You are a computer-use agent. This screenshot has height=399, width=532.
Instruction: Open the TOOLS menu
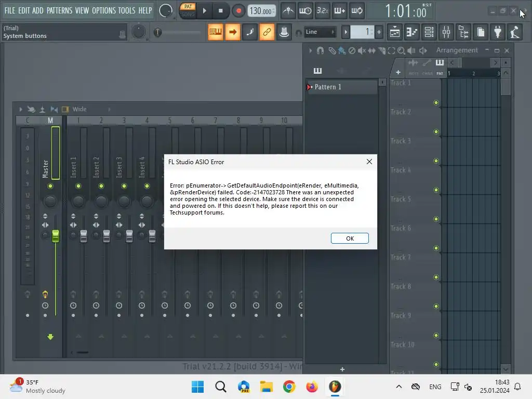pos(127,10)
